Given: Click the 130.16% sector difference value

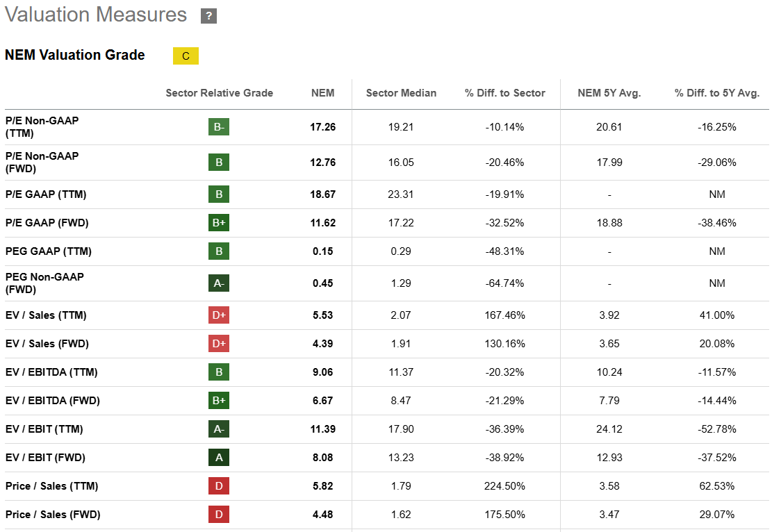Looking at the screenshot, I should [x=504, y=344].
